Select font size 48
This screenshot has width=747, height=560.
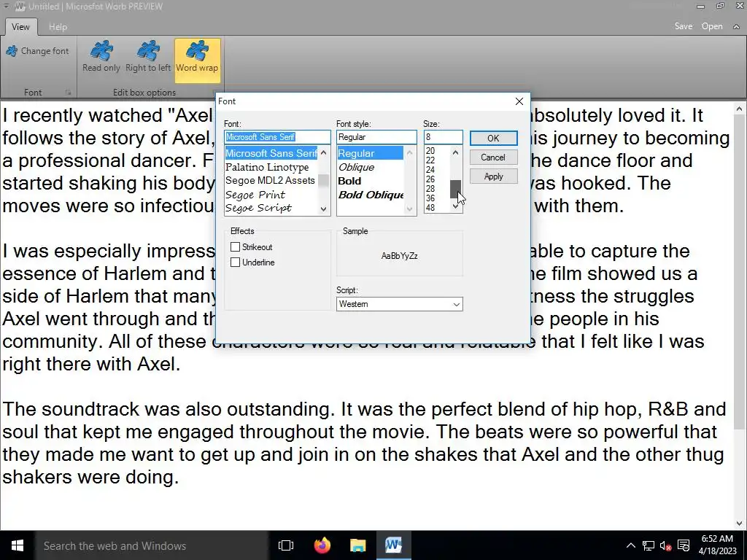tap(430, 208)
